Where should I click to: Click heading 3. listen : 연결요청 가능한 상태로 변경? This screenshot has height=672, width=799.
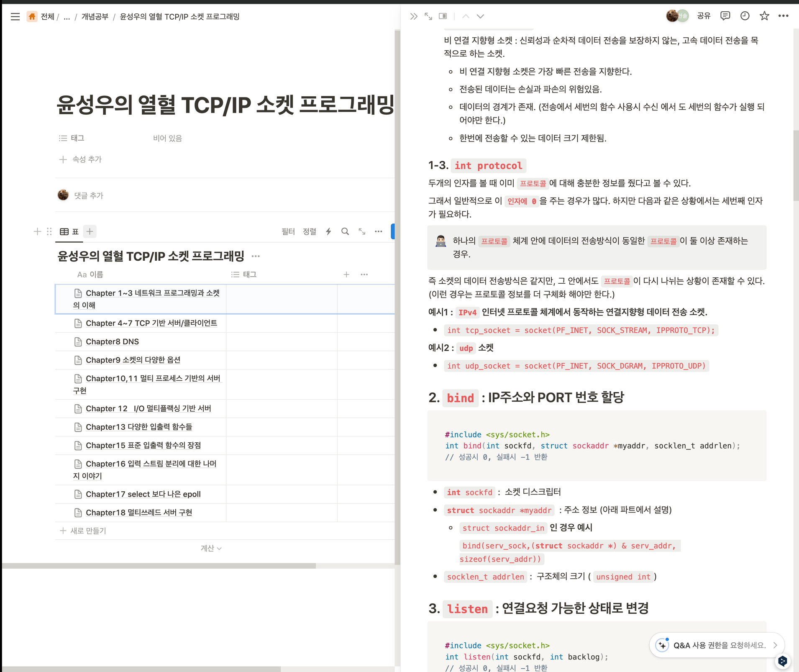point(539,608)
